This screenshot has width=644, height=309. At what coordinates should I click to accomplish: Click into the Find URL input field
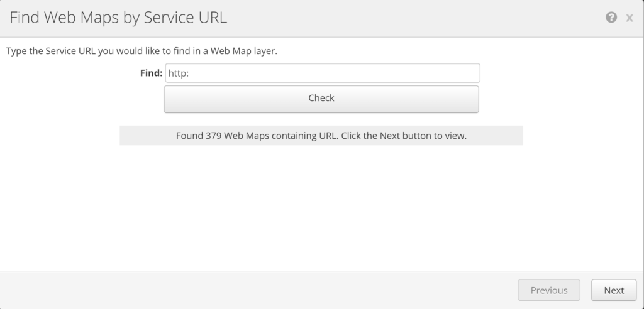point(322,73)
